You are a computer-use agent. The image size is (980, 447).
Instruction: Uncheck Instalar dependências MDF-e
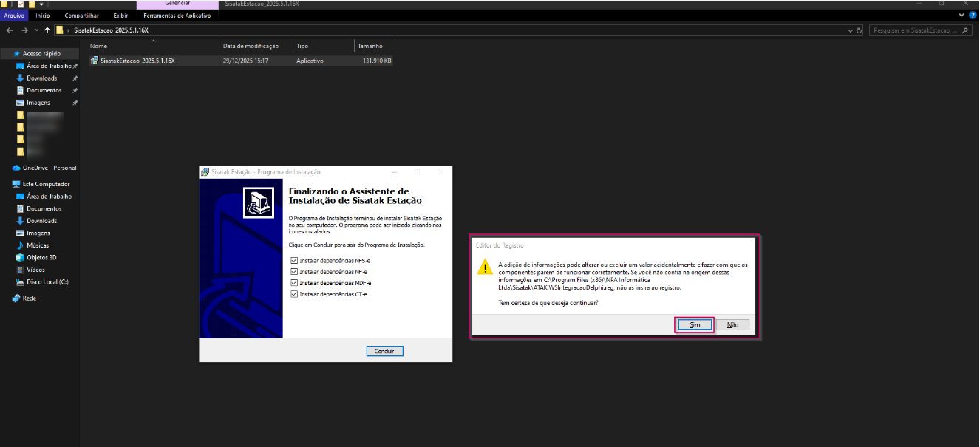click(294, 283)
